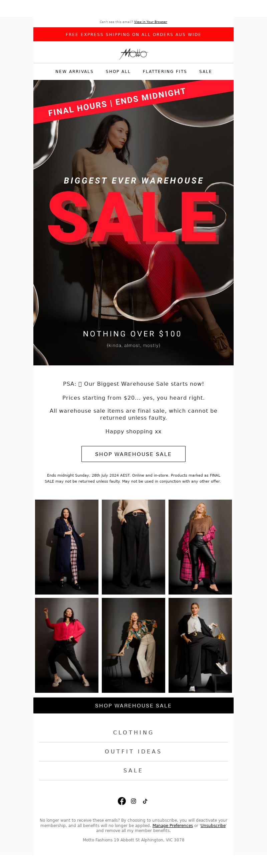Go to Flattering Fits section

pyautogui.click(x=165, y=71)
